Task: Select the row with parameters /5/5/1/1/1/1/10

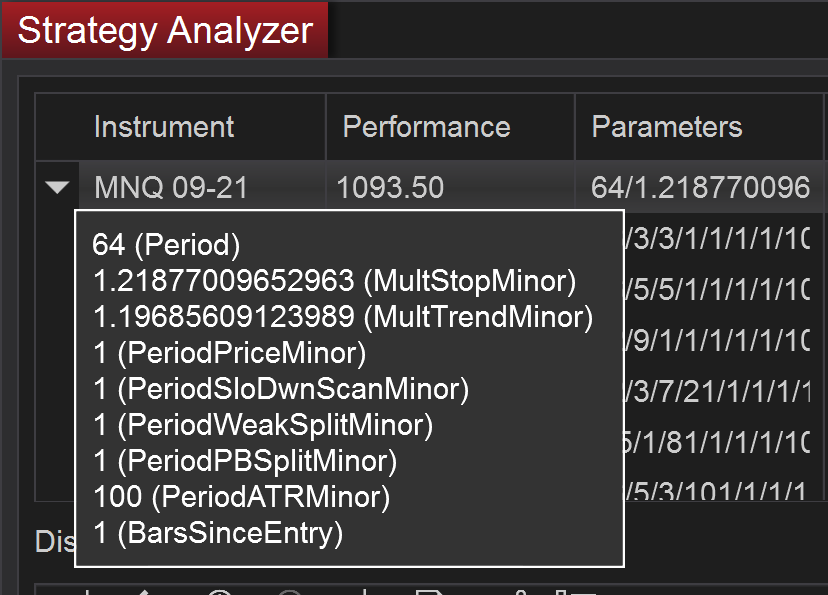Action: click(717, 289)
